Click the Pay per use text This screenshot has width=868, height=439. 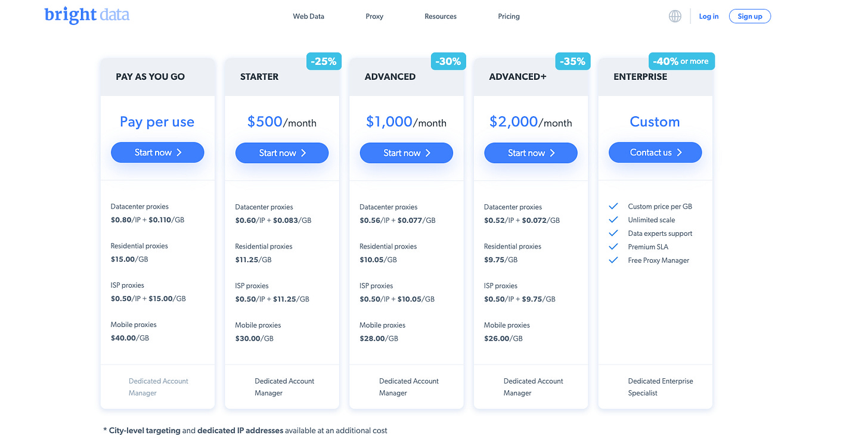click(157, 122)
